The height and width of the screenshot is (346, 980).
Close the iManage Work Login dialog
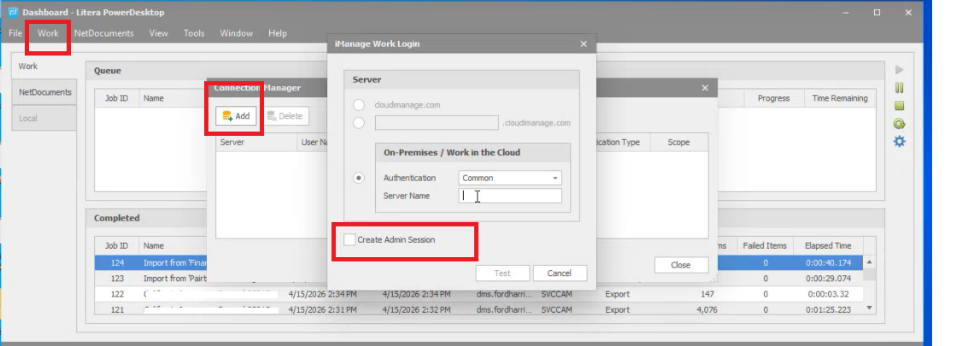[x=583, y=44]
